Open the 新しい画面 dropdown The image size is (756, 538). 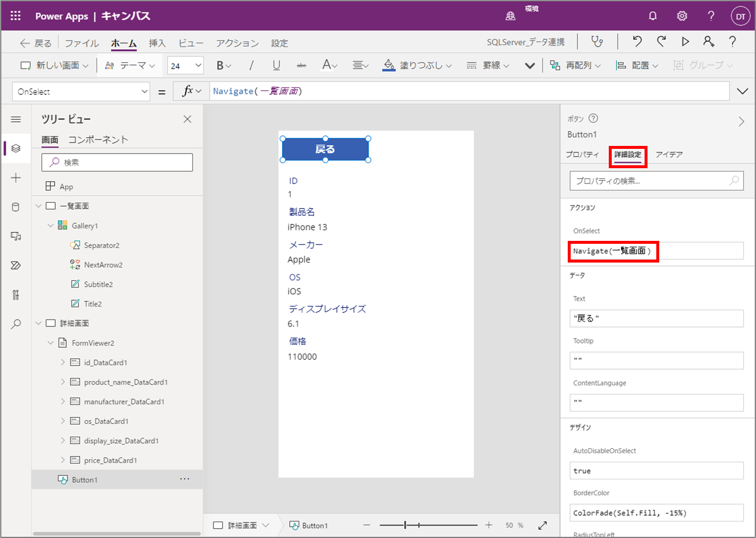(x=54, y=66)
